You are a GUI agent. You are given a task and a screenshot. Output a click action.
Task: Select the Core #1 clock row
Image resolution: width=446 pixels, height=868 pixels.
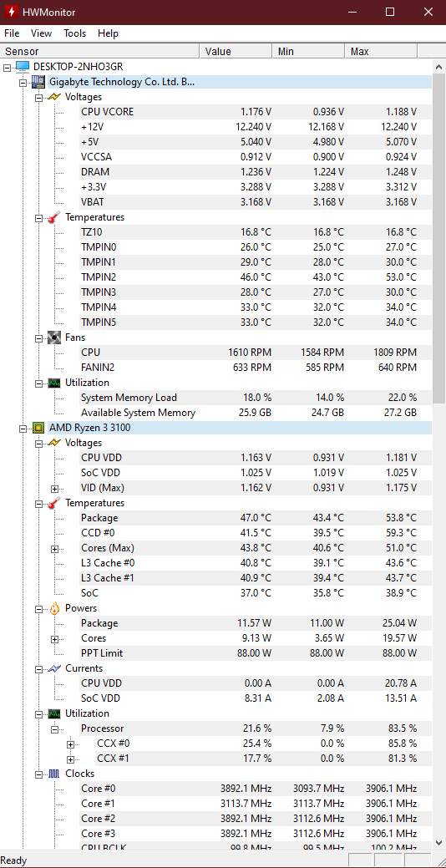[256, 803]
